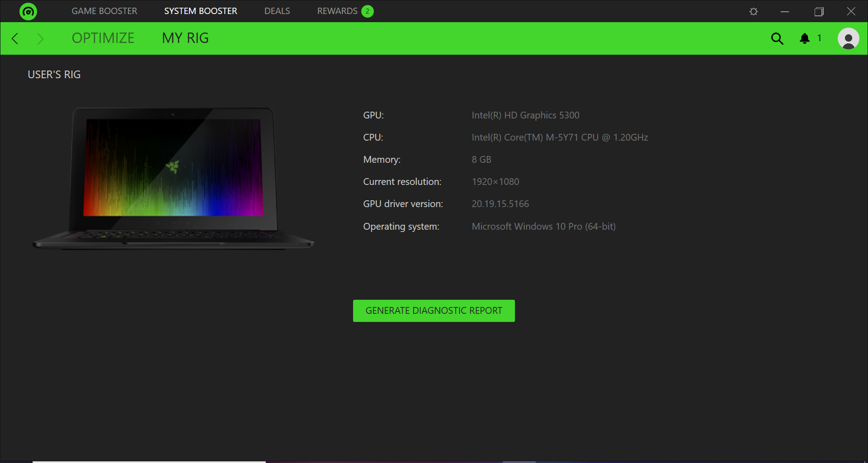
Task: Click the notification count 1
Action: 819,38
